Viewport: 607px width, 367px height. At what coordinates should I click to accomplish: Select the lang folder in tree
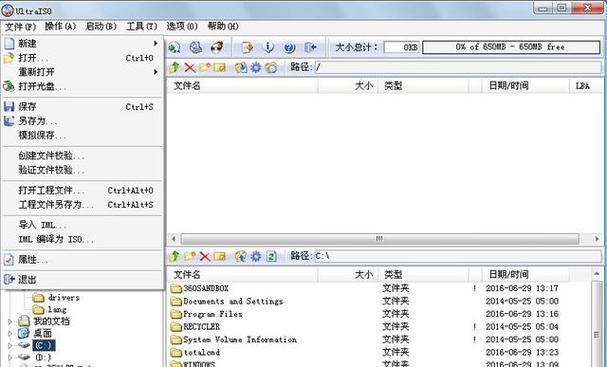[x=50, y=309]
